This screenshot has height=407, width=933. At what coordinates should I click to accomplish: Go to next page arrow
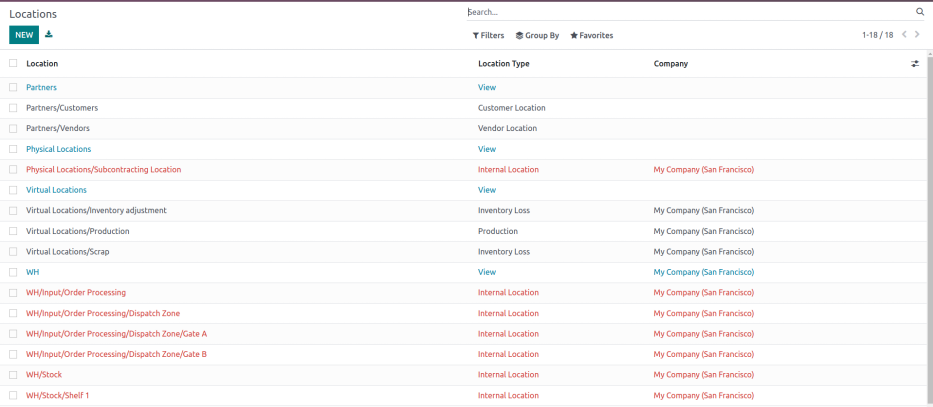918,35
